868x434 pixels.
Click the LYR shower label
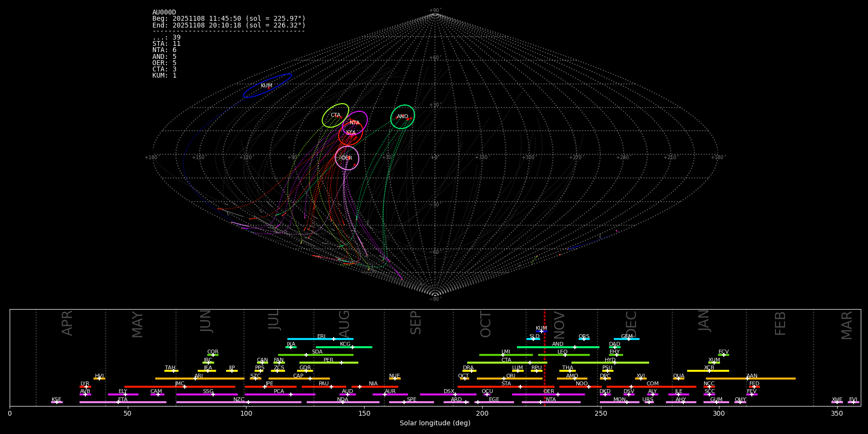(85, 384)
